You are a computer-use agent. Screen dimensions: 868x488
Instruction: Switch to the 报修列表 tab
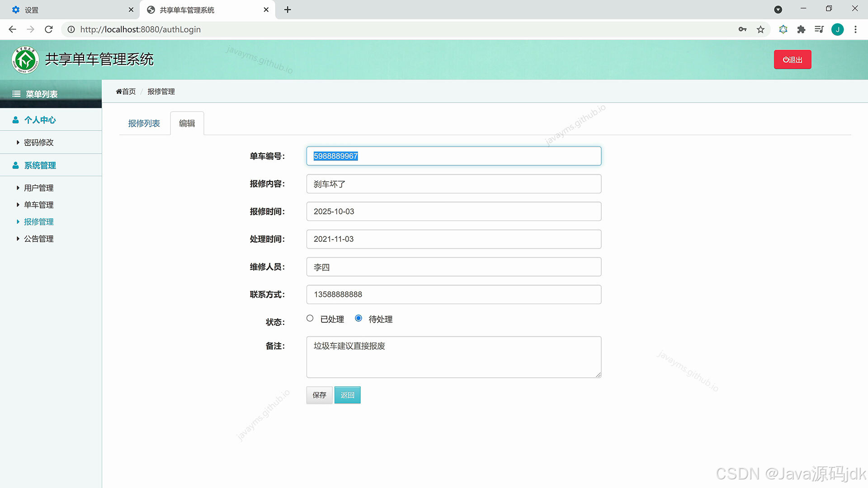click(x=144, y=123)
